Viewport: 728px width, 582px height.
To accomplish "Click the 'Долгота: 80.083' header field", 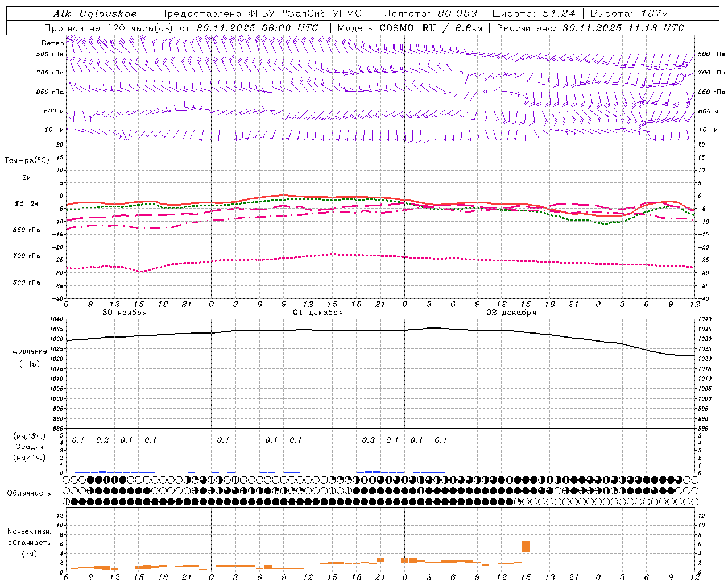I will [431, 14].
